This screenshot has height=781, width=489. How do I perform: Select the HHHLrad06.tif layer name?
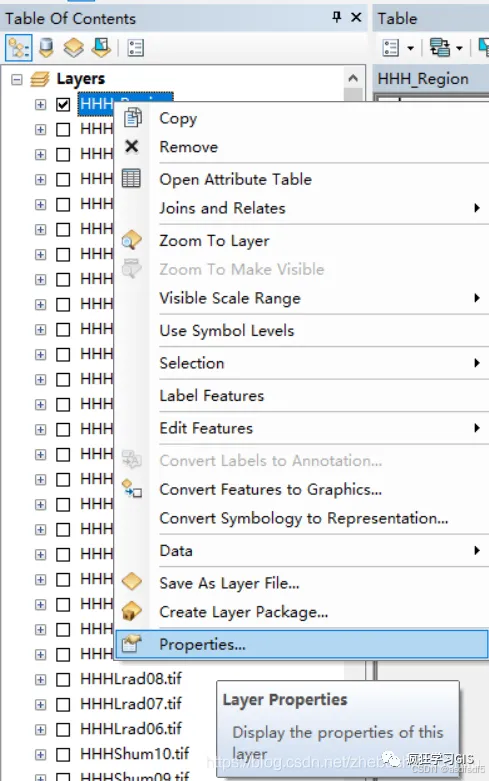[x=131, y=729]
